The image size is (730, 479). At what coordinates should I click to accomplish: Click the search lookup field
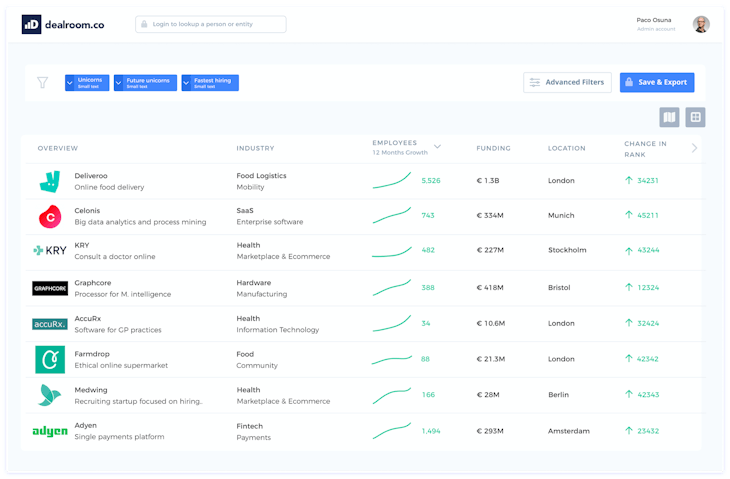tap(210, 24)
